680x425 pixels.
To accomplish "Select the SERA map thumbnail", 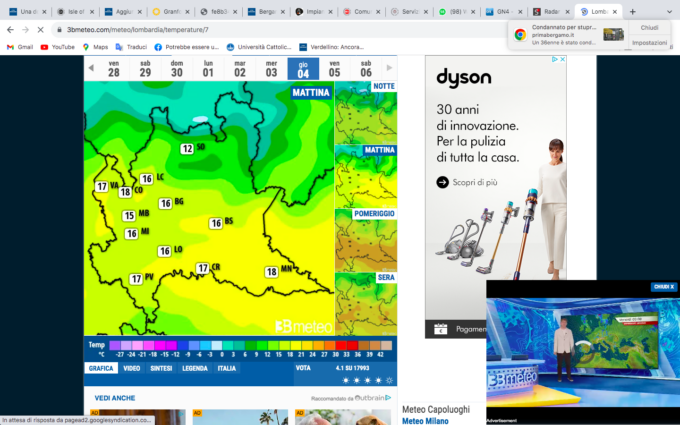I will coord(365,303).
